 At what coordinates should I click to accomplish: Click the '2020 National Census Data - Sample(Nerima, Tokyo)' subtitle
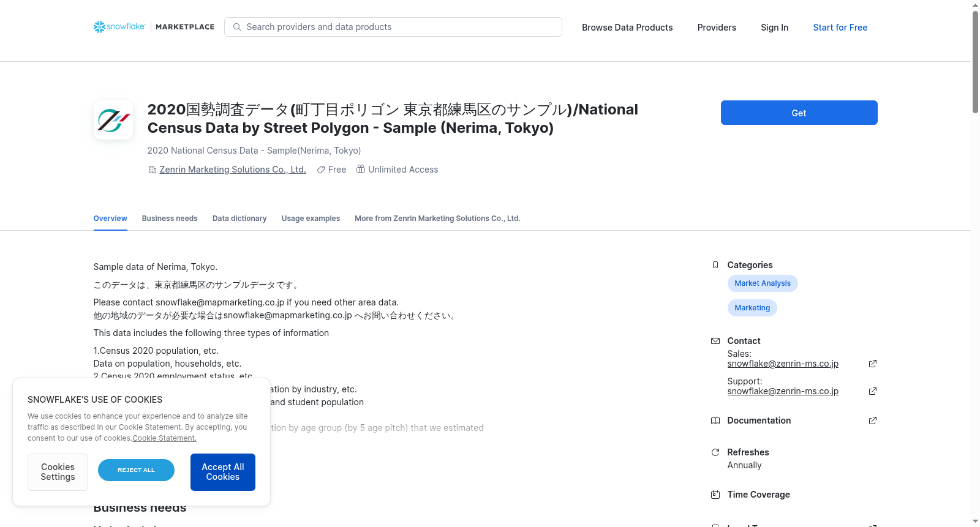pos(254,151)
